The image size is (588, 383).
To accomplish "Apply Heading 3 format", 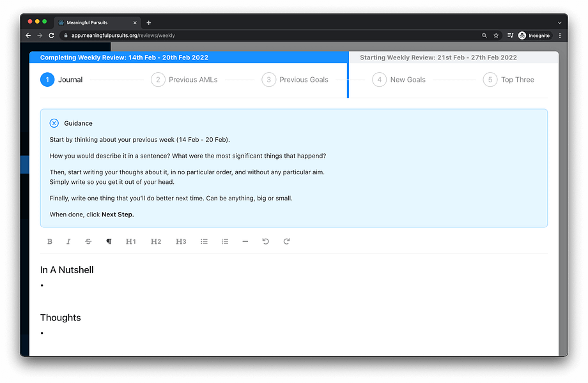I will pos(181,241).
